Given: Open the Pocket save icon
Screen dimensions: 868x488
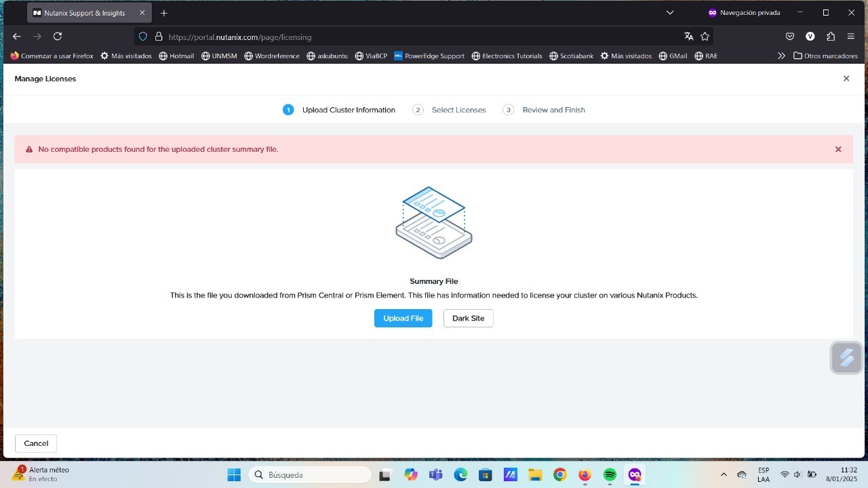Looking at the screenshot, I should 790,37.
